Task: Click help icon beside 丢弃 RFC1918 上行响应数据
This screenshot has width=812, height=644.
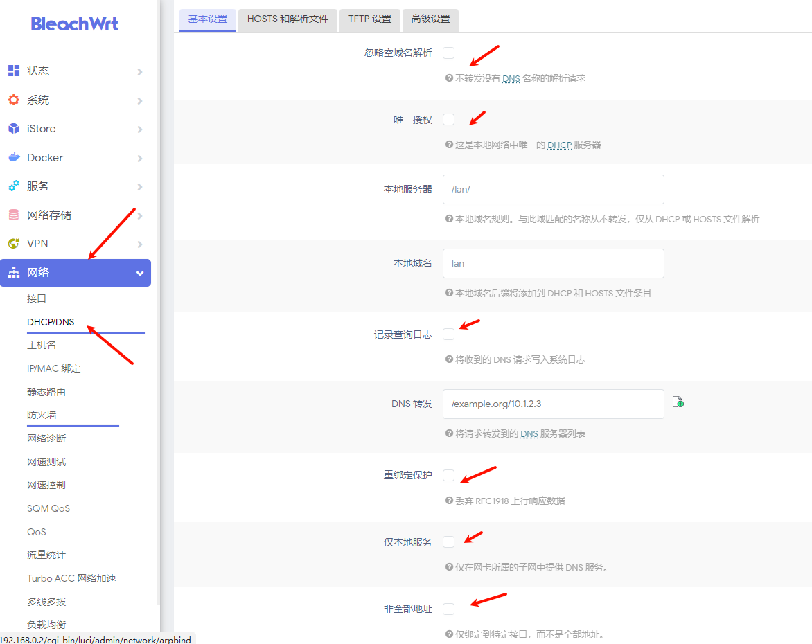Action: click(449, 501)
